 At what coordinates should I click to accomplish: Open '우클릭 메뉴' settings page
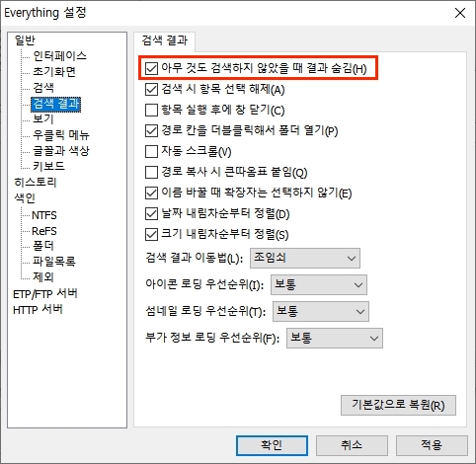tap(61, 135)
